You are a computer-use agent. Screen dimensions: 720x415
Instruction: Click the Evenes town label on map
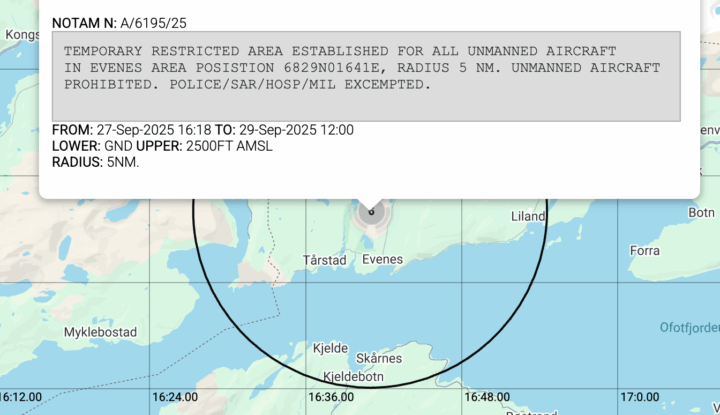pos(382,260)
